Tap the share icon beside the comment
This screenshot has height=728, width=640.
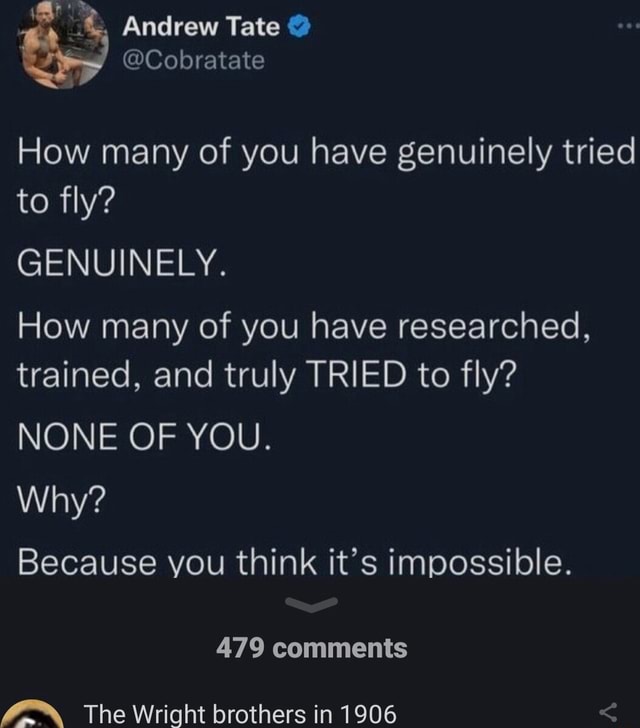[x=608, y=711]
